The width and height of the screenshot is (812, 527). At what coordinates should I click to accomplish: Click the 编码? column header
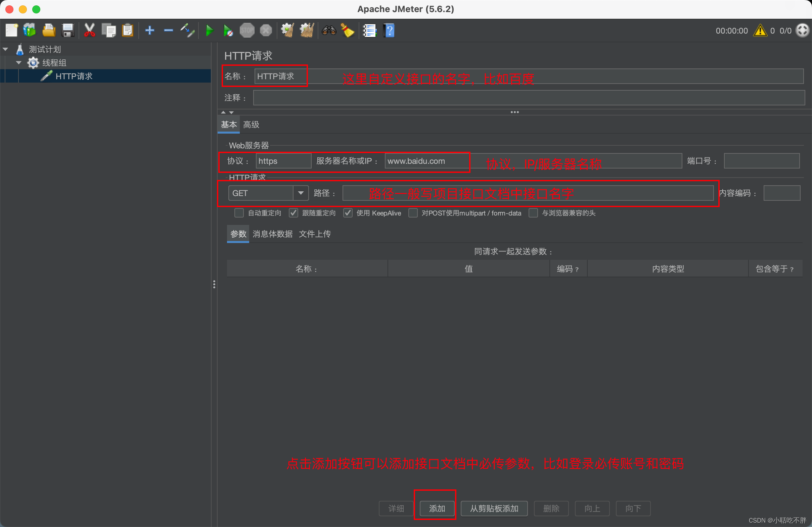click(x=568, y=269)
